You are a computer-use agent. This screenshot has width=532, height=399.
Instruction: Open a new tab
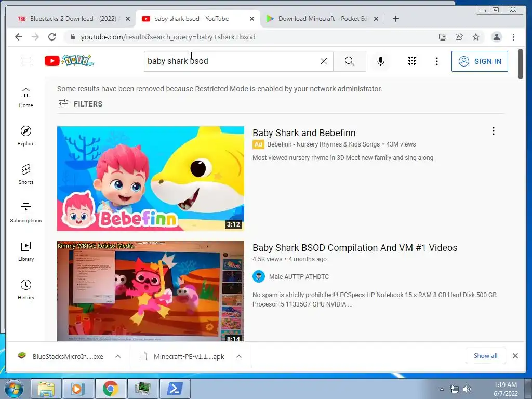395,19
